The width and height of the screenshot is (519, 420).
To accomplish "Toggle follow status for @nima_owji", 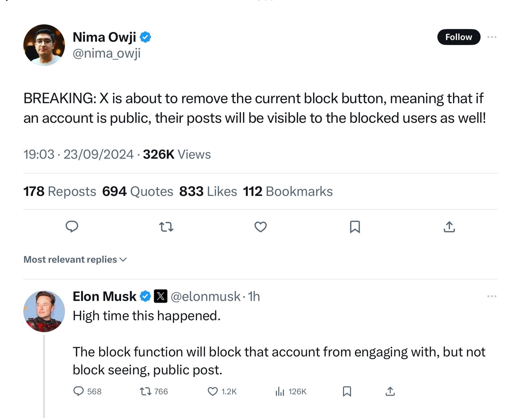I will [457, 37].
